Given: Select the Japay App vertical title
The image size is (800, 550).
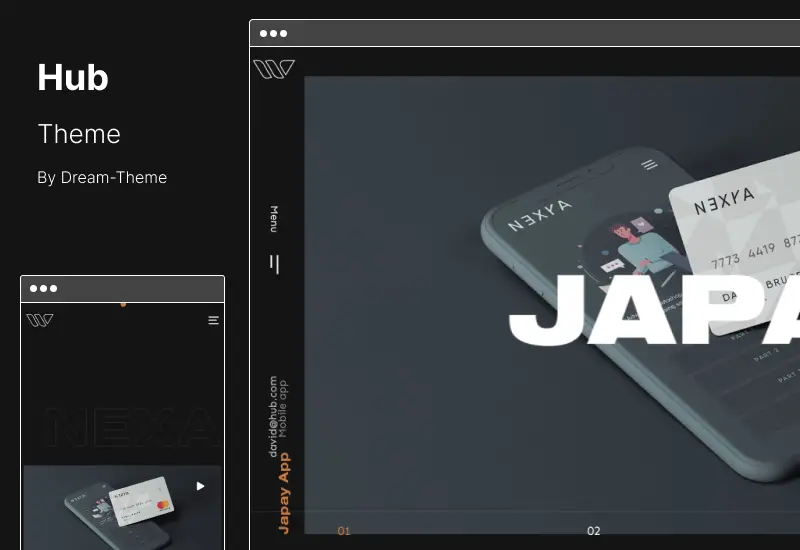Looking at the screenshot, I should pos(284,493).
